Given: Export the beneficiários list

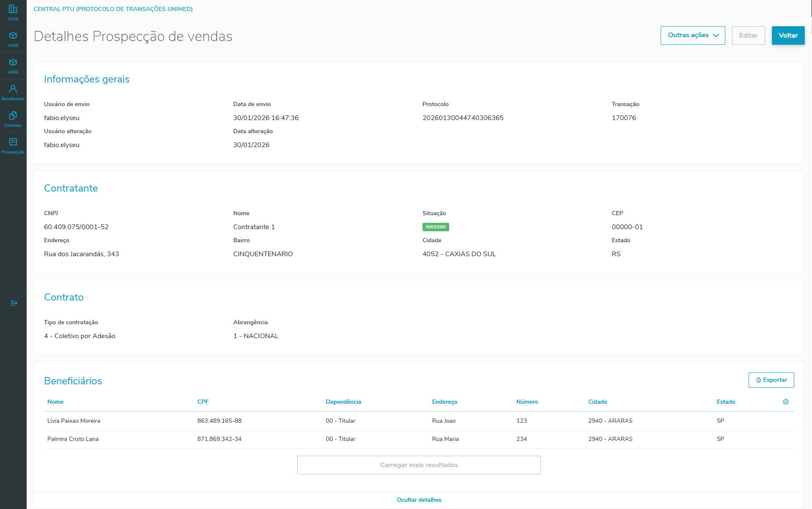Looking at the screenshot, I should (x=771, y=380).
